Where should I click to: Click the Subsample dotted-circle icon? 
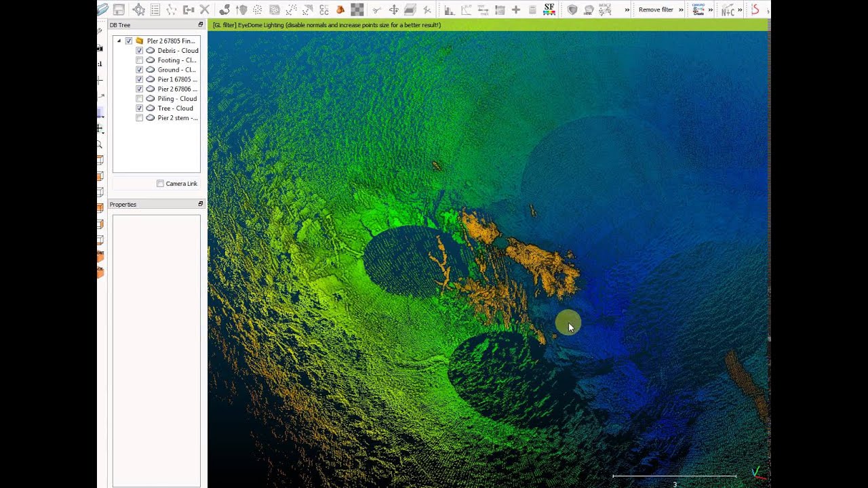click(258, 9)
